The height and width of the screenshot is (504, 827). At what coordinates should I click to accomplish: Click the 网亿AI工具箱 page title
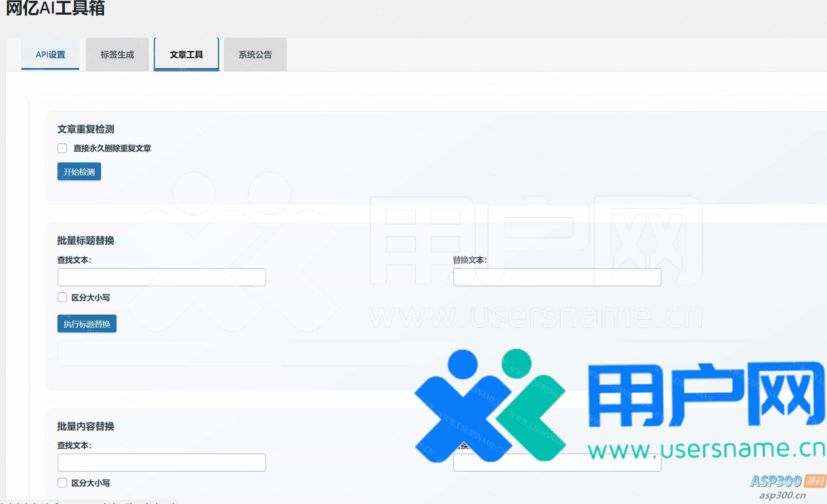click(x=55, y=8)
